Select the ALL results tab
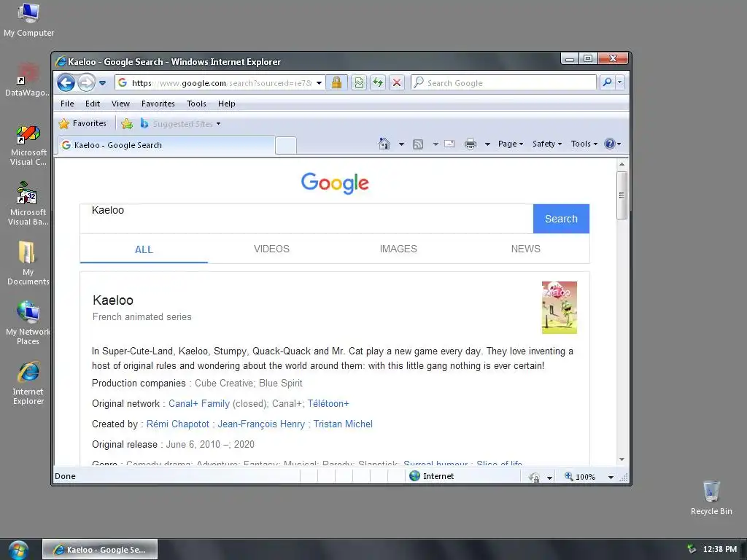This screenshot has height=560, width=747. coord(144,249)
